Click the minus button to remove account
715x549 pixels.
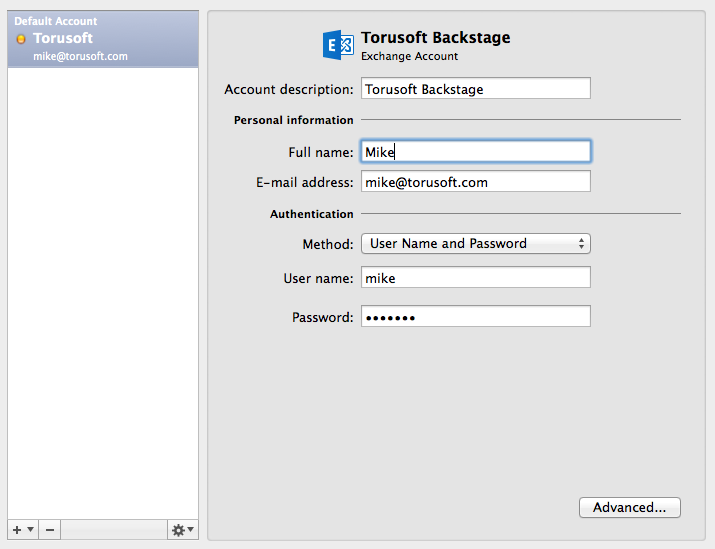coord(50,530)
